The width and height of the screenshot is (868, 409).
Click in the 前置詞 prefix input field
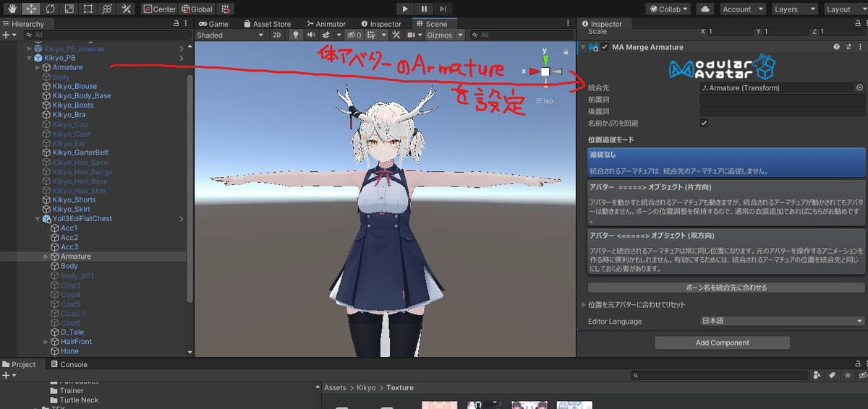pyautogui.click(x=783, y=100)
